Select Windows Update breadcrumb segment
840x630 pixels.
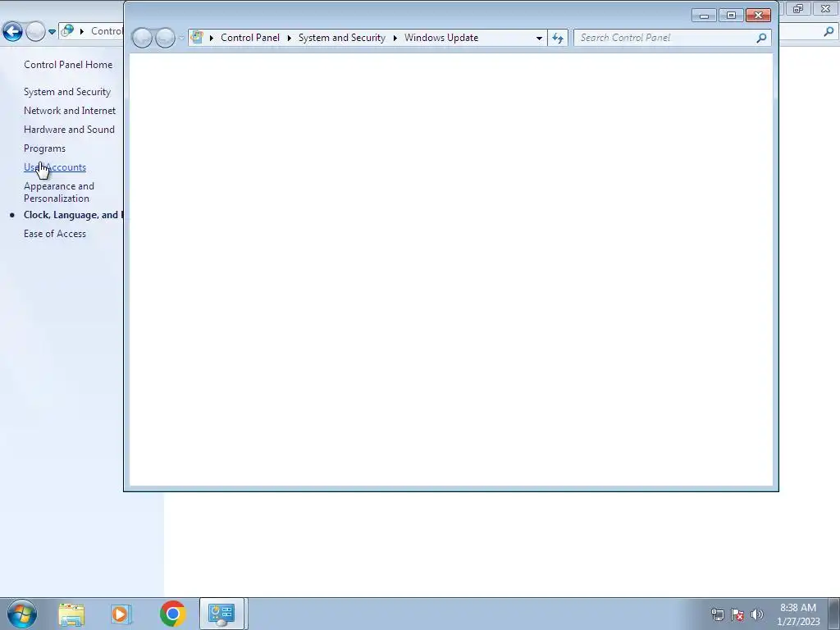coord(441,38)
